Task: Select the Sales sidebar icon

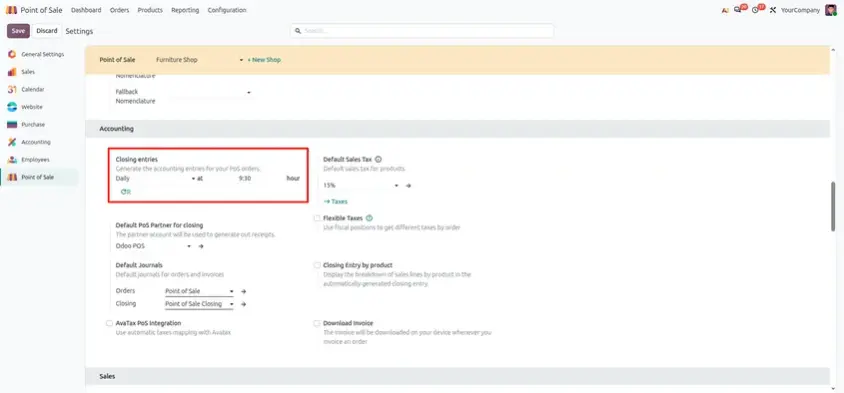Action: [12, 72]
